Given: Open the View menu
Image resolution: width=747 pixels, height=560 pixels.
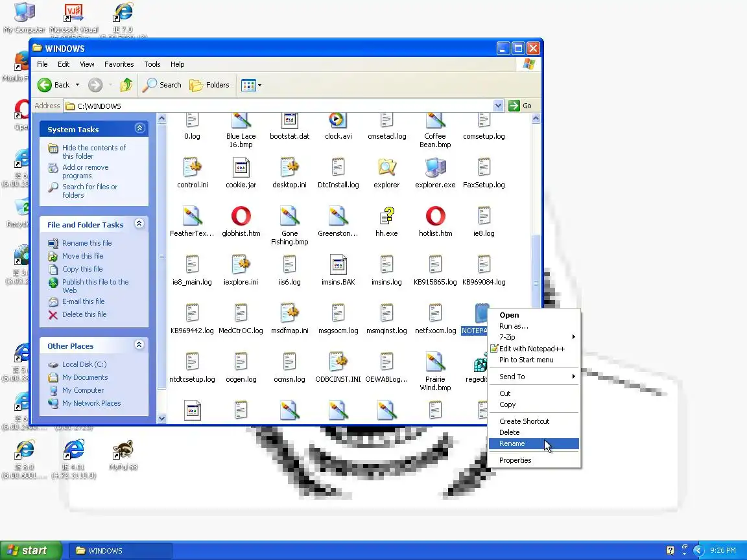Looking at the screenshot, I should pyautogui.click(x=87, y=64).
